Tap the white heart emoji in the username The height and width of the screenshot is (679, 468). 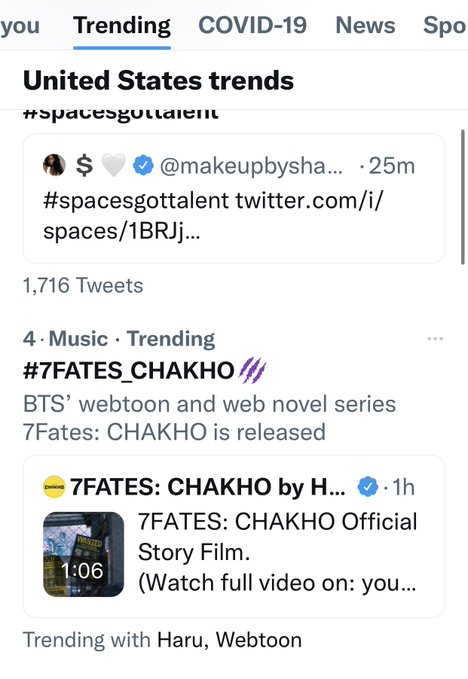[x=113, y=165]
